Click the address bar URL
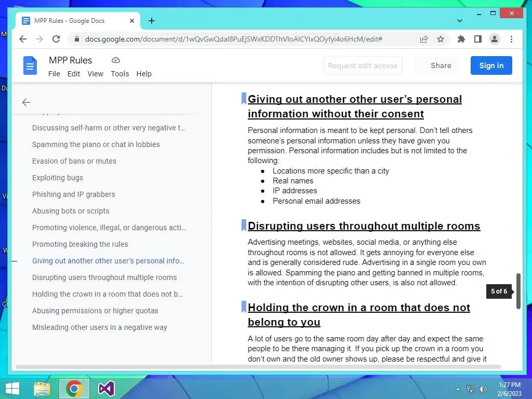532x399 pixels. tap(234, 39)
